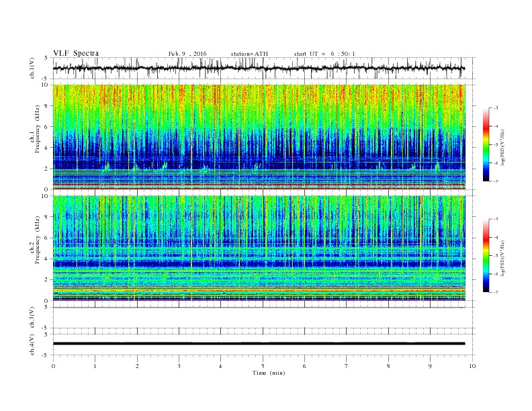This screenshot has width=532, height=411.
Task: Click the thick ch.4 waveform band
Action: 259,344
